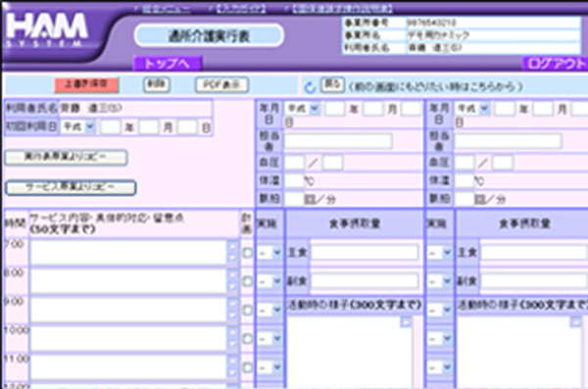Open second-column 実施 dropdown for 8:00

[439, 281]
